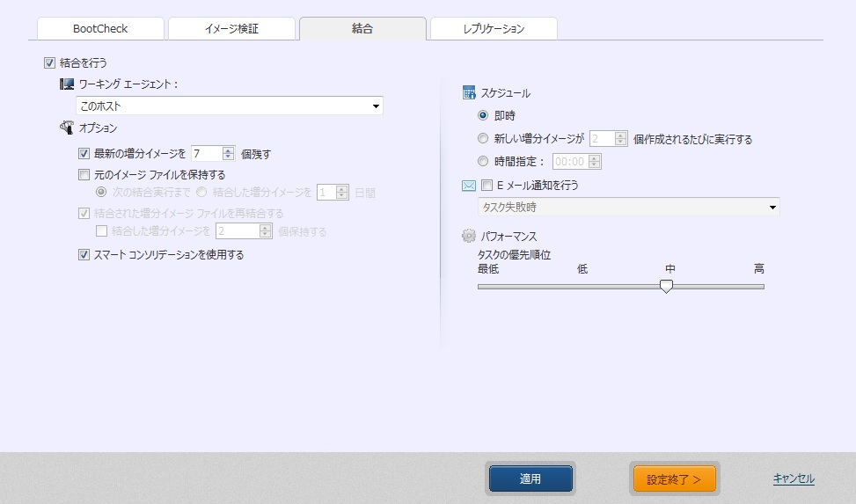Click the retained images number field showing 7
Image resolution: width=856 pixels, height=504 pixels.
point(208,154)
